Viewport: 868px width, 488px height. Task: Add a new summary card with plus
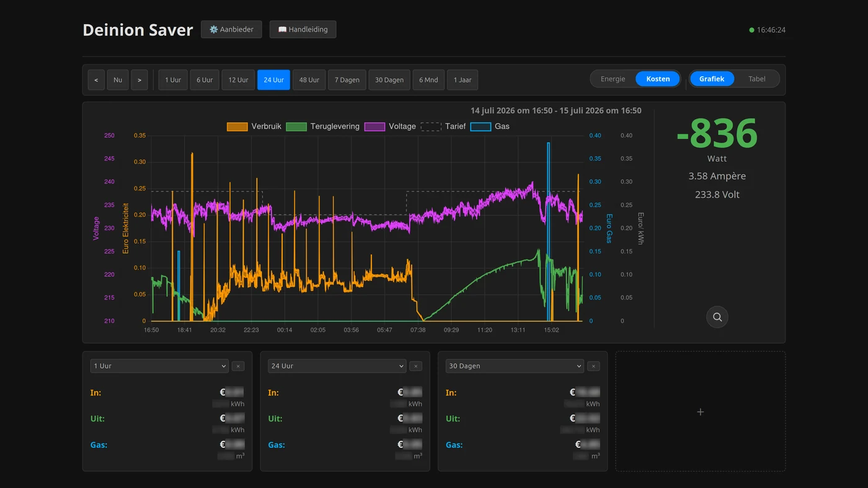(701, 412)
